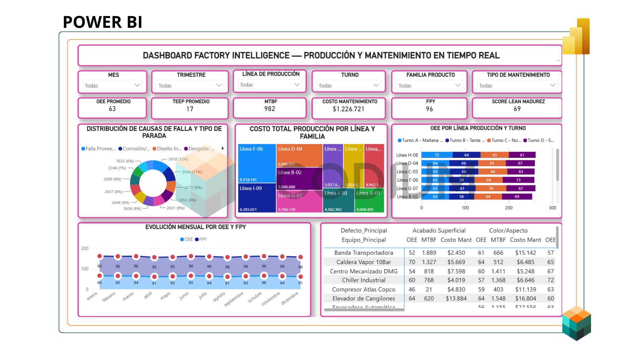Click the FPY 96 card
Screen dimensions: 644x362
pyautogui.click(x=429, y=108)
